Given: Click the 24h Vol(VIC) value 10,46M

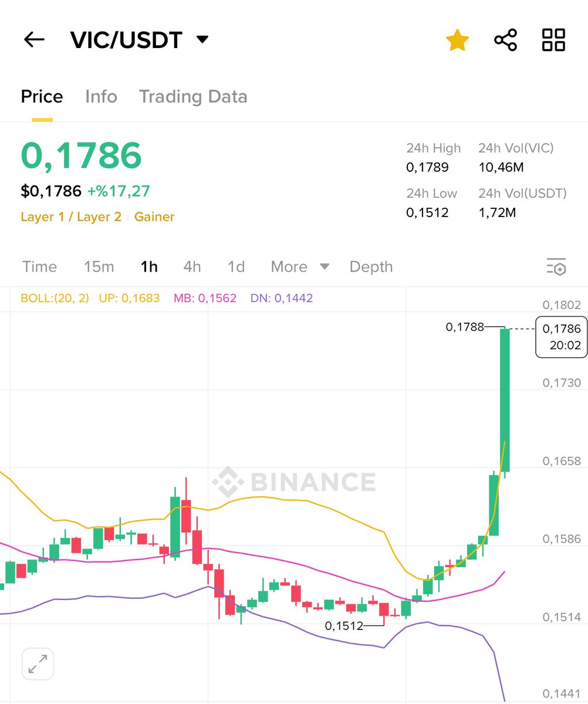Looking at the screenshot, I should tap(501, 168).
